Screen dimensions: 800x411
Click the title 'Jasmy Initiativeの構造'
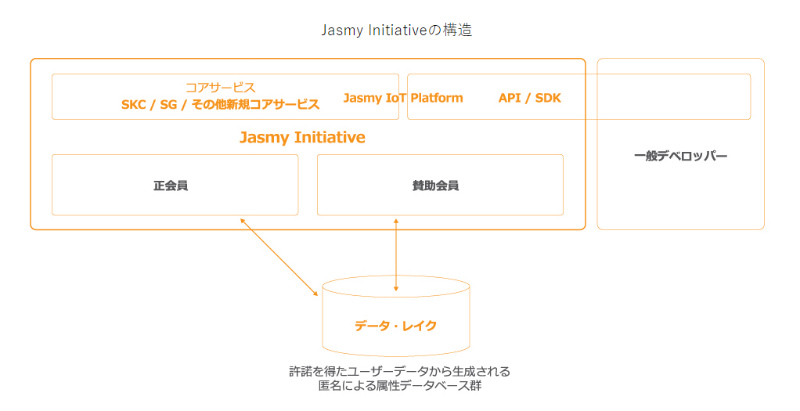pyautogui.click(x=396, y=30)
